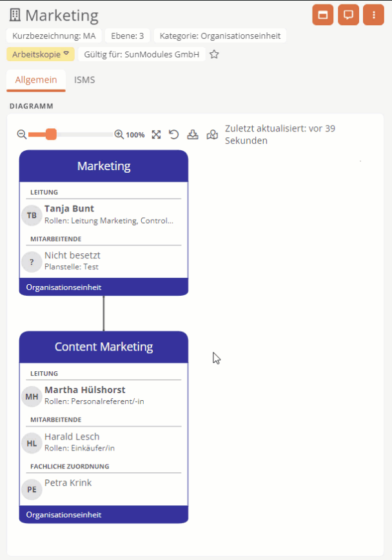Mark Marketing as favorite with star
Image resolution: width=392 pixels, height=560 pixels.
pyautogui.click(x=214, y=54)
